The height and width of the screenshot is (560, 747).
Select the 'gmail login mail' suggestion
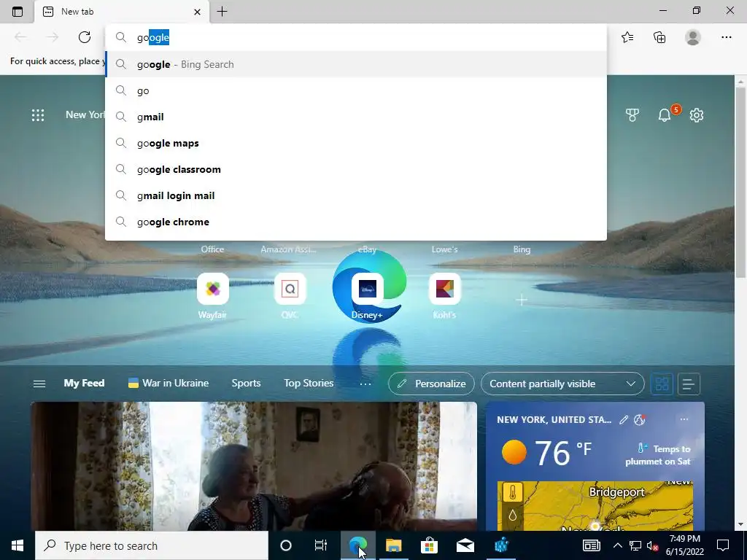pos(356,195)
